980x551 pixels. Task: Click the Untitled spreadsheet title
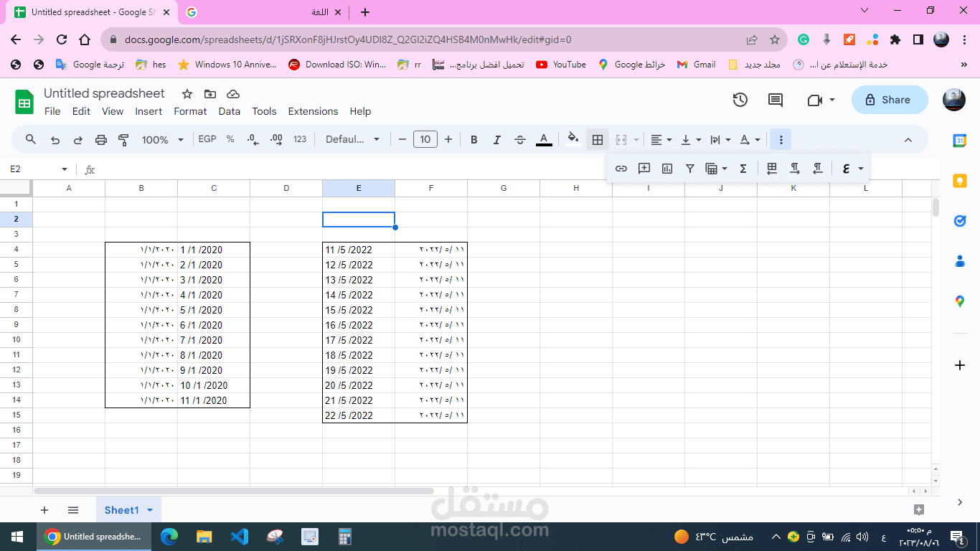point(104,93)
